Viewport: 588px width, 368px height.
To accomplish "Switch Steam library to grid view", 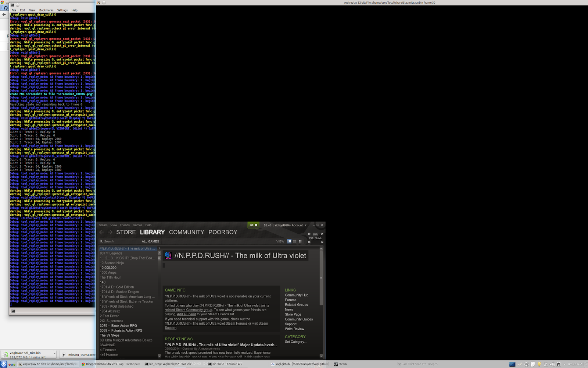I will click(300, 241).
